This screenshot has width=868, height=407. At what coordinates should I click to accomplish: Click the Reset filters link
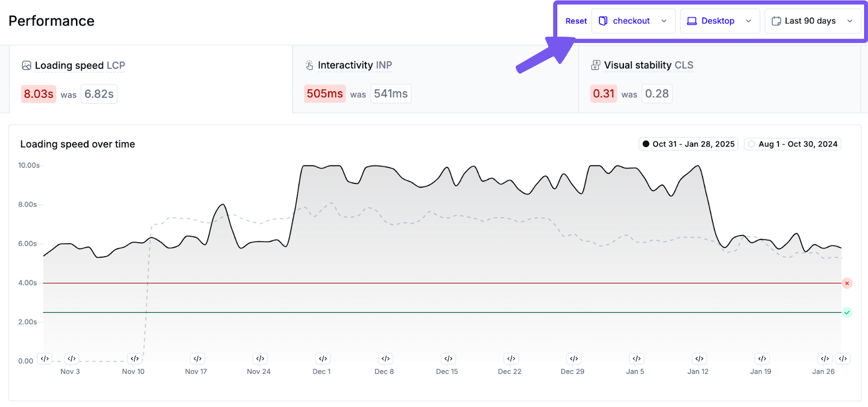tap(576, 21)
